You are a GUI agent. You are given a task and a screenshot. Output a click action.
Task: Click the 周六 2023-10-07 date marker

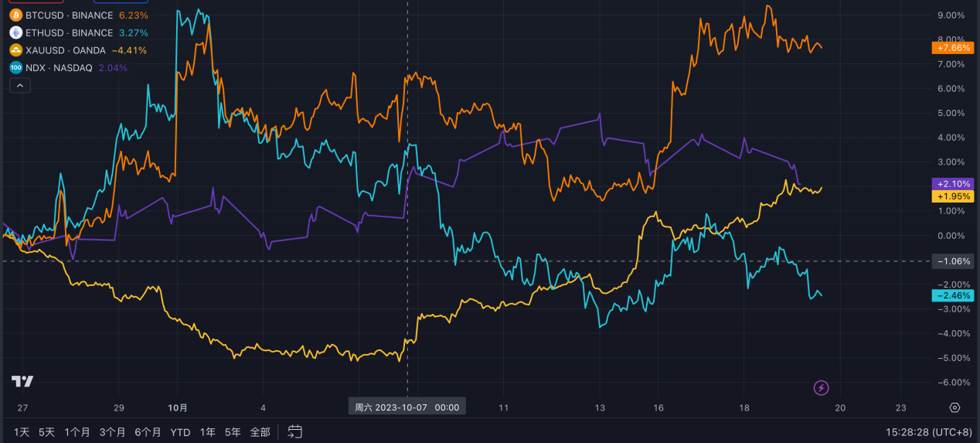click(x=407, y=407)
